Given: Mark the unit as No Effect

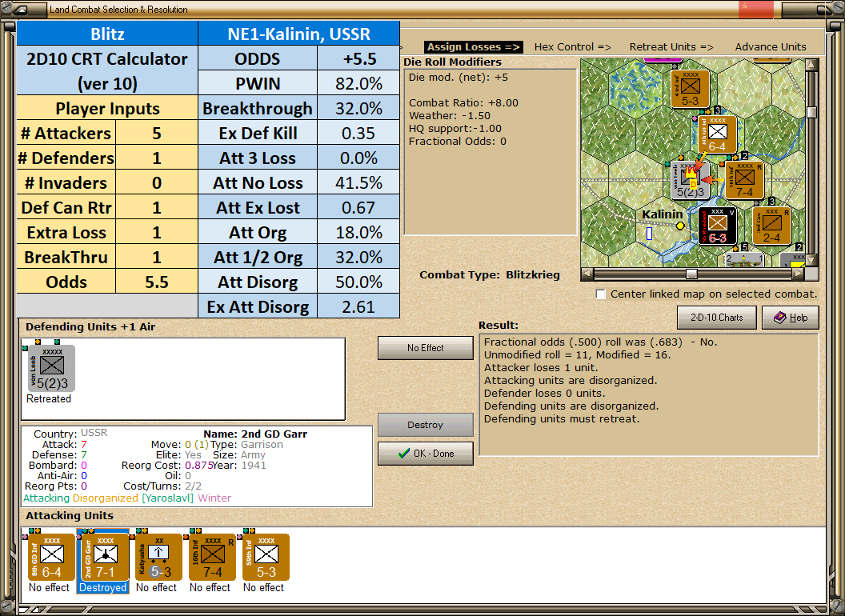Looking at the screenshot, I should tap(425, 348).
